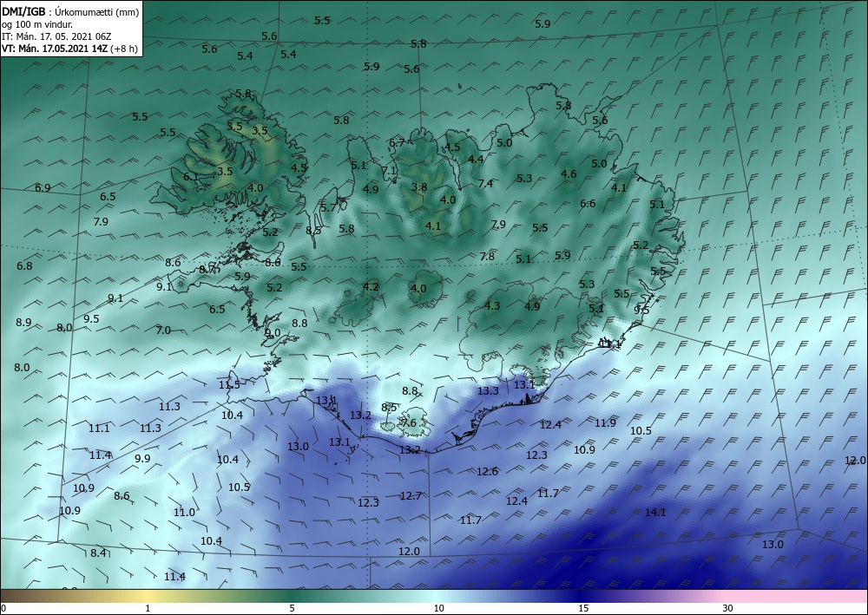Select the 8.7 value on Snæfellsnes

click(x=207, y=270)
